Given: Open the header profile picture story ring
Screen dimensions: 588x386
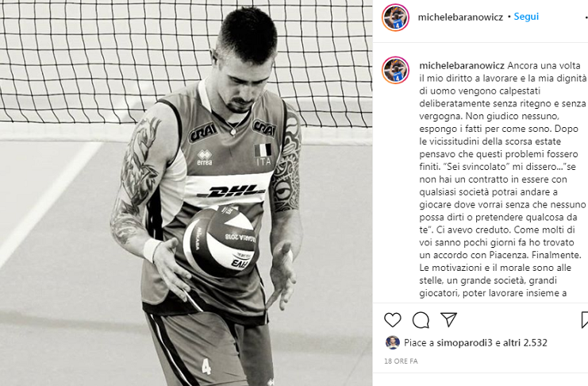Looking at the screenshot, I should (395, 17).
